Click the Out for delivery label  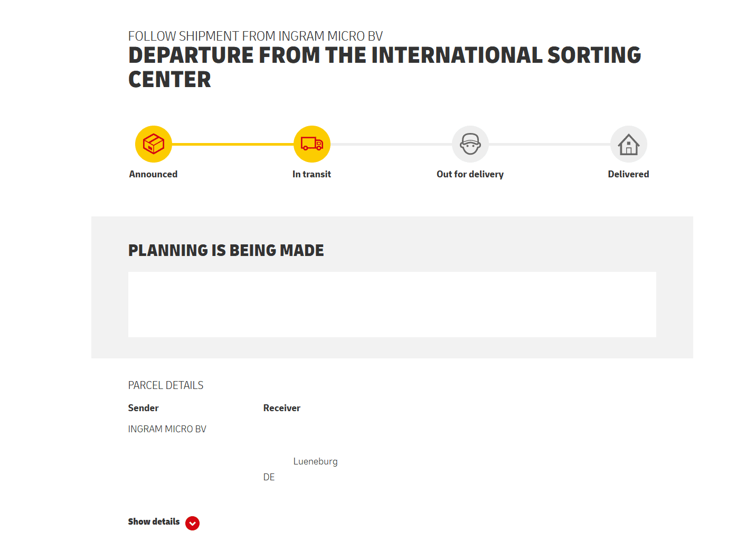470,174
